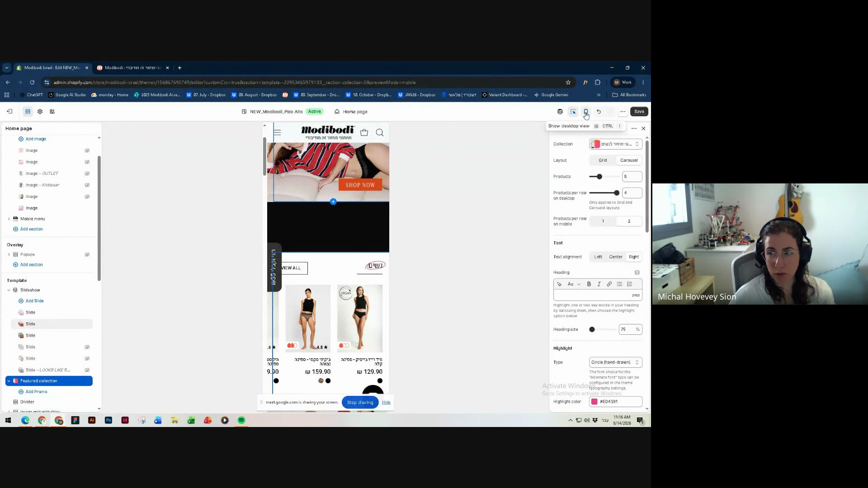Click the AI sparkle icon in Heading editor

pyautogui.click(x=559, y=284)
